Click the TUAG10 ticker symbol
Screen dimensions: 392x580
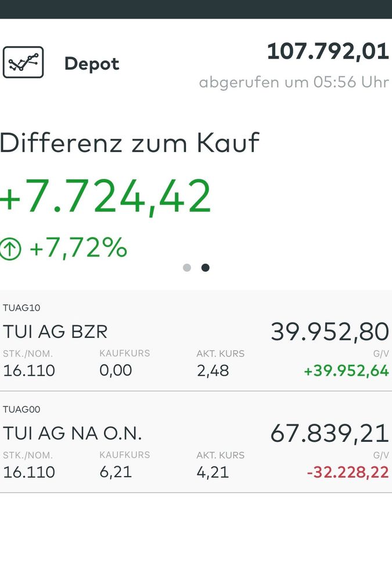(21, 308)
